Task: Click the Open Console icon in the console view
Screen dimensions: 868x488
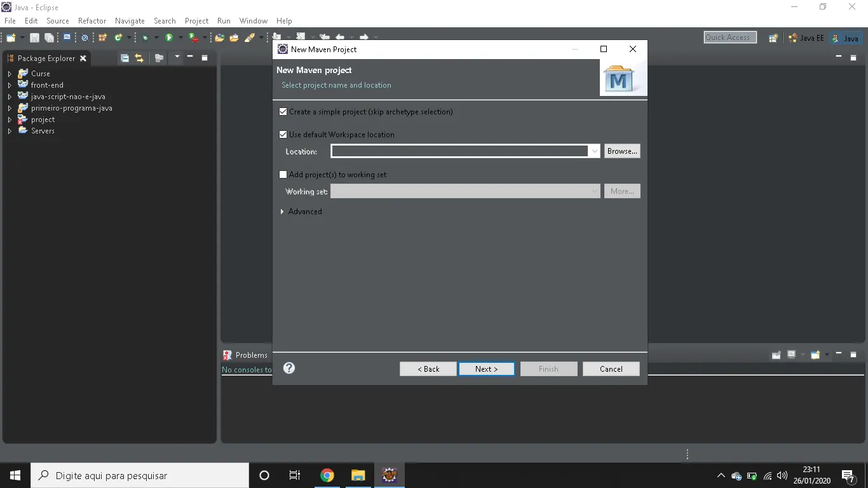Action: pyautogui.click(x=815, y=355)
